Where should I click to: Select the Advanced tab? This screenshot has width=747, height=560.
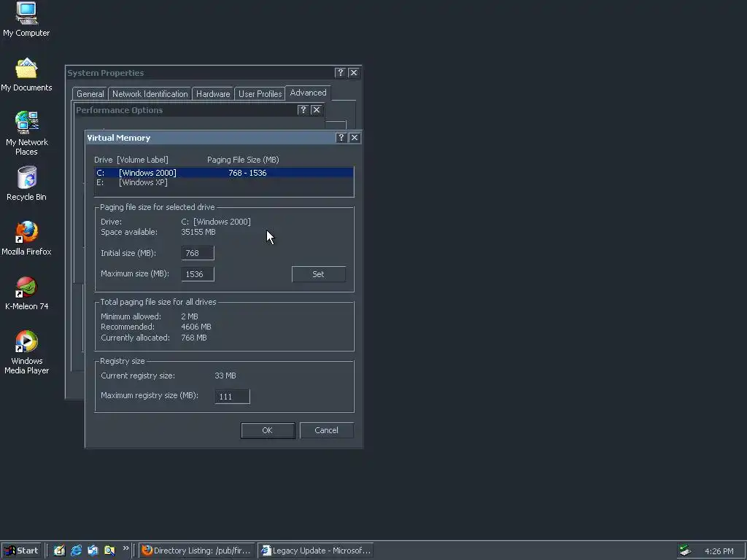pos(309,93)
